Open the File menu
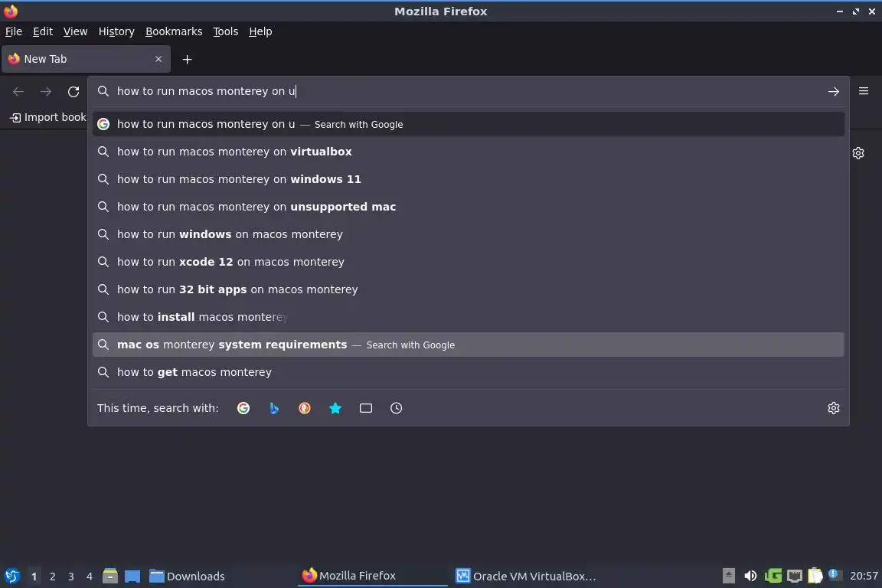 pyautogui.click(x=14, y=31)
